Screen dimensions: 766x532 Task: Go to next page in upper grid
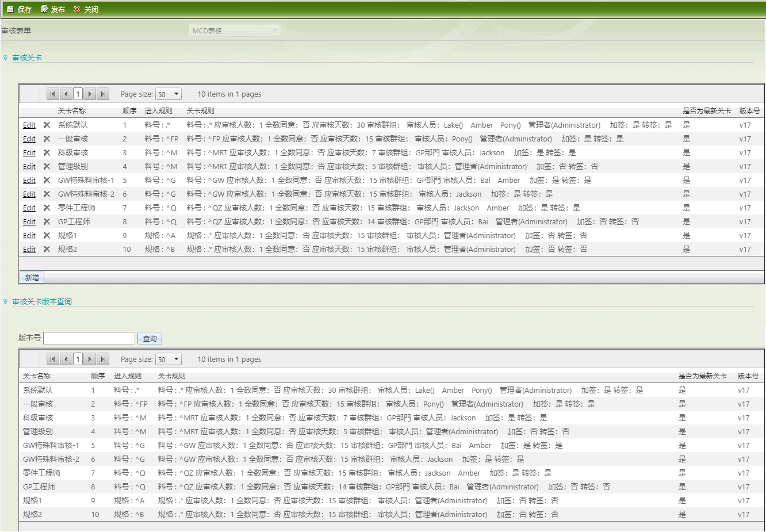pyautogui.click(x=90, y=94)
